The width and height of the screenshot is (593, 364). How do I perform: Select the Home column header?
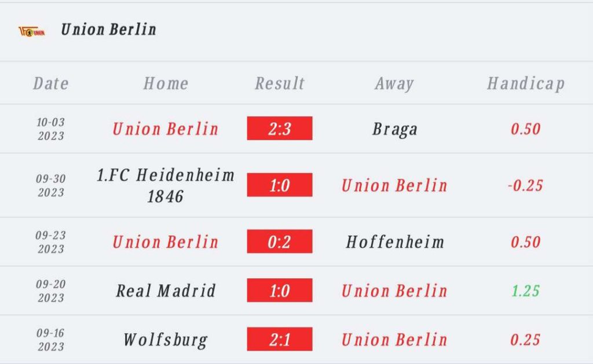166,83
